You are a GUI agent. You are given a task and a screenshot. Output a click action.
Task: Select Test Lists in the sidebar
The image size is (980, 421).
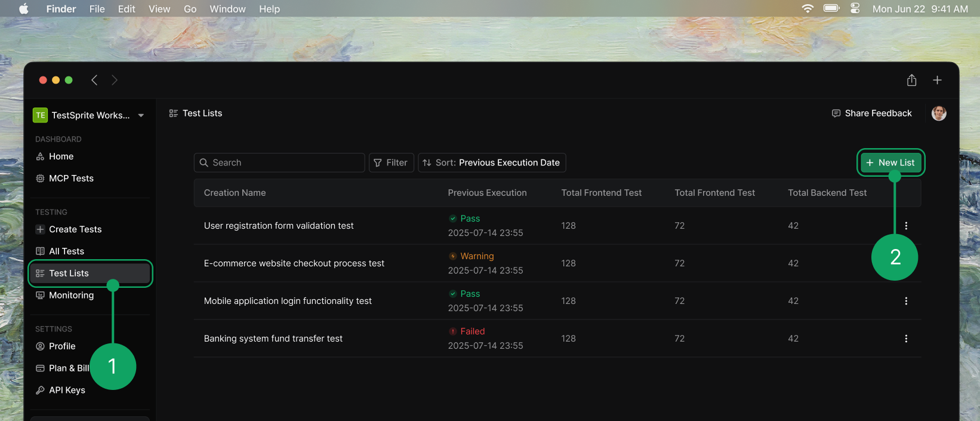[90, 274]
